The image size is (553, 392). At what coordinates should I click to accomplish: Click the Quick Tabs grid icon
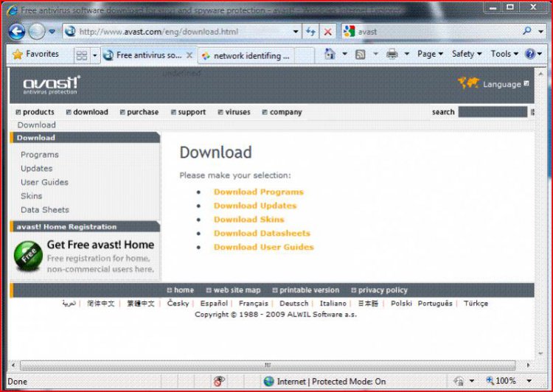82,55
